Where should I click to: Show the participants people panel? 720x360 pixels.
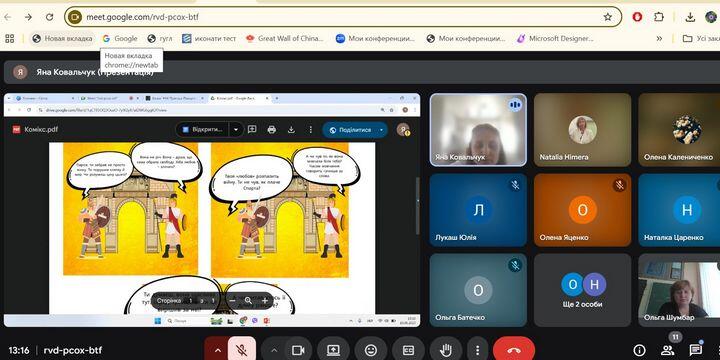click(668, 351)
